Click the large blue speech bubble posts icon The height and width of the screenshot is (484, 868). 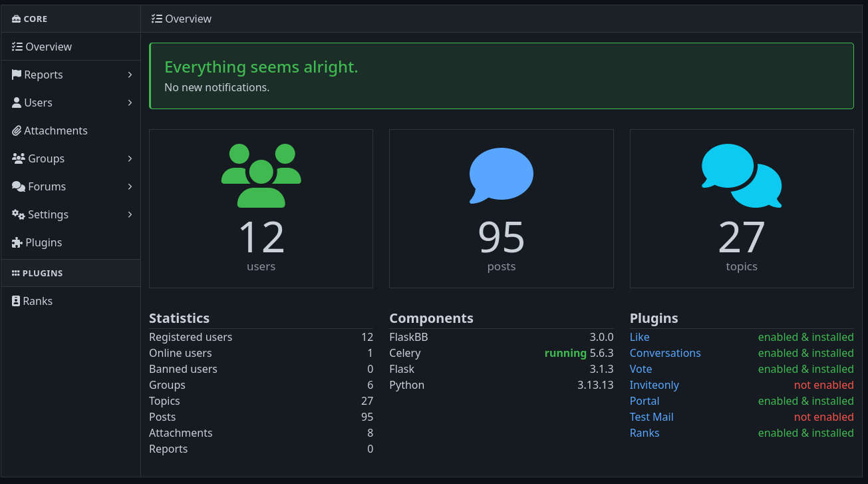(502, 176)
